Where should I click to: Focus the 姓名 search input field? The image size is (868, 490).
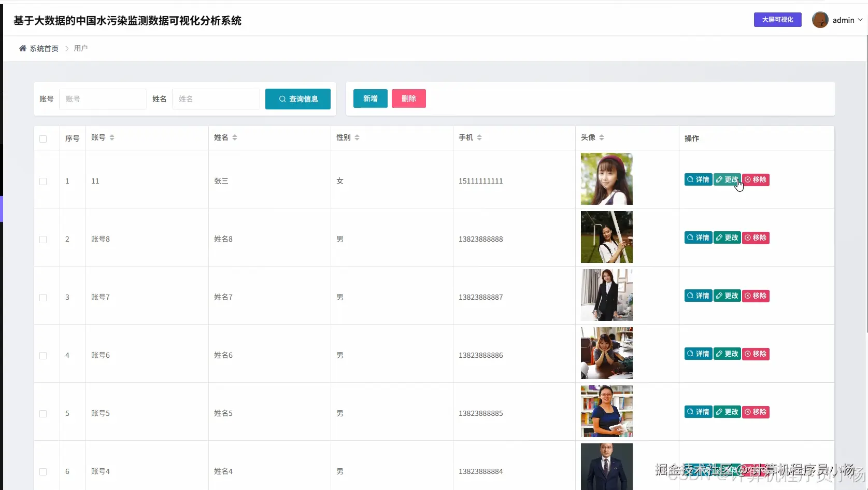click(216, 99)
